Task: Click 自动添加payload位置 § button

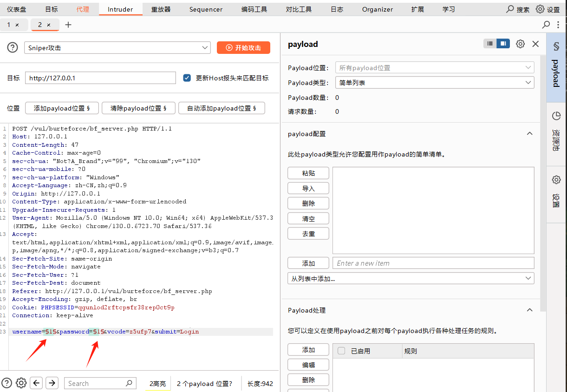Action: [x=222, y=108]
